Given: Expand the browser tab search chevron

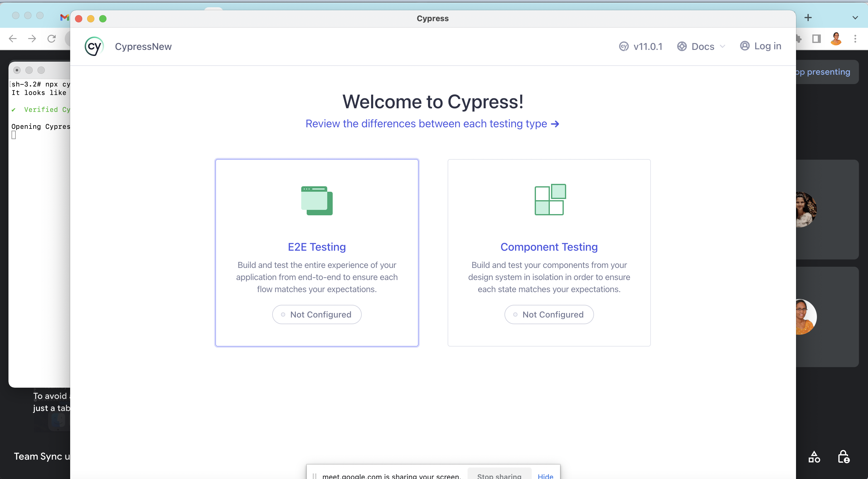Looking at the screenshot, I should pyautogui.click(x=855, y=18).
